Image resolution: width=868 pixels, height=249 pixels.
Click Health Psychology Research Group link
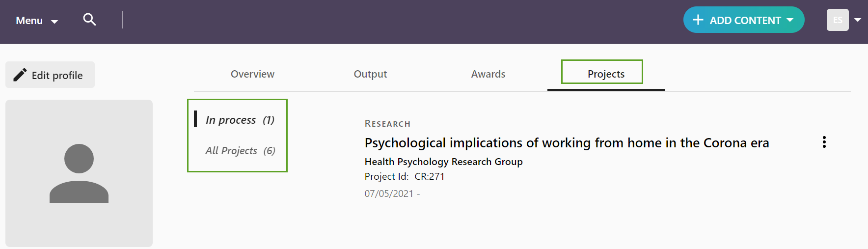(x=443, y=162)
